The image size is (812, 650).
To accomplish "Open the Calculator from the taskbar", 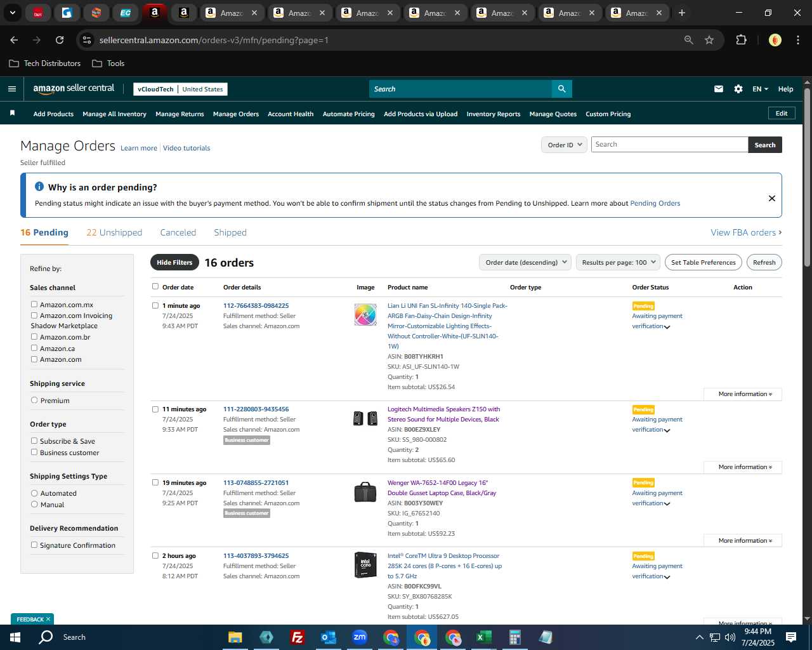I will (514, 637).
